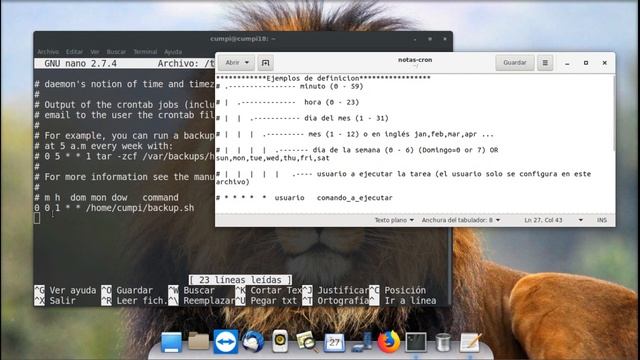This screenshot has width=640, height=360.
Task: Open text editor notepad icon in dock
Action: click(x=470, y=342)
